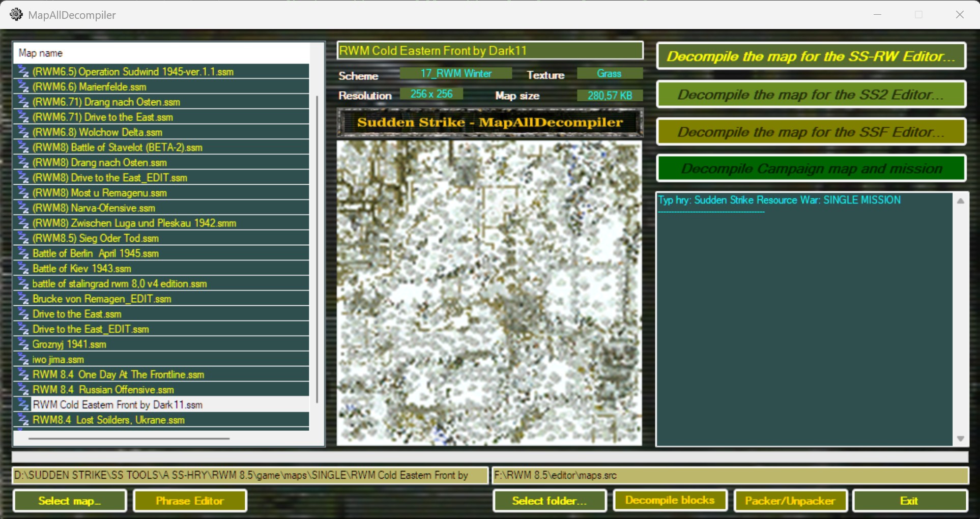Click the Sudden Strike - MapAllDecompiler banner
The width and height of the screenshot is (980, 519).
[x=490, y=122]
